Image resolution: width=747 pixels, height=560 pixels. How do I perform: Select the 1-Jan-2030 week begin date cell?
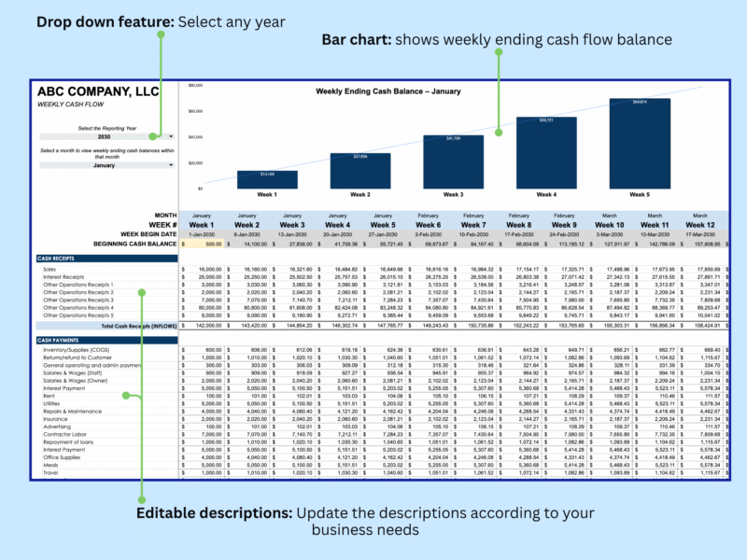click(202, 234)
